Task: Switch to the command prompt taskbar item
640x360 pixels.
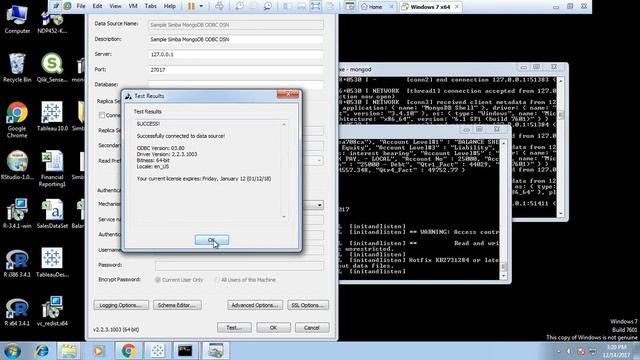Action: tap(185, 351)
